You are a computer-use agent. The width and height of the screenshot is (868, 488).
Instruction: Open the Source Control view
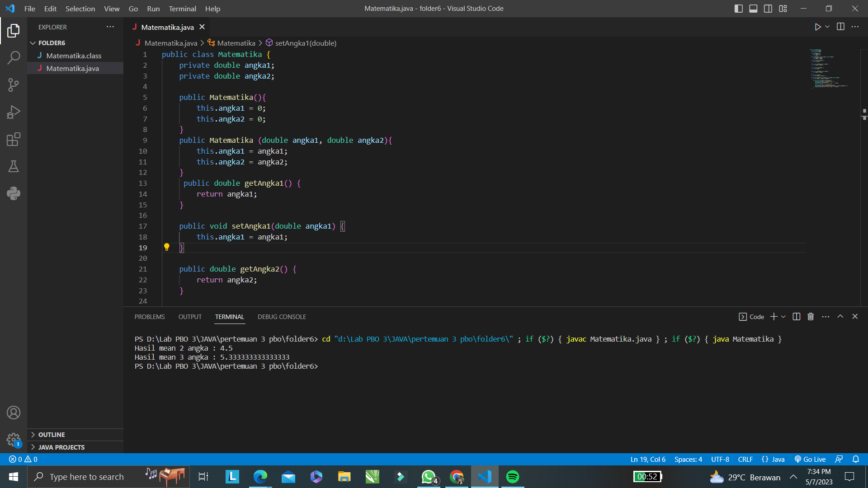[14, 85]
